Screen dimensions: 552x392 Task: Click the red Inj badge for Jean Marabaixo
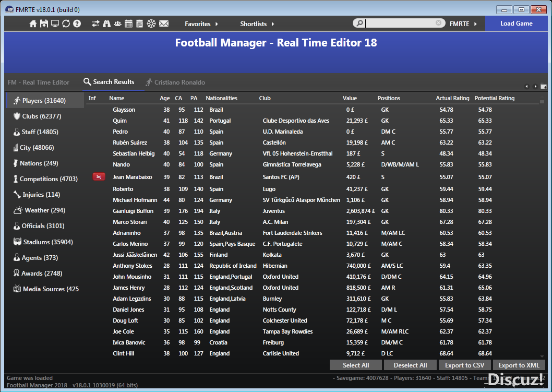pyautogui.click(x=99, y=177)
